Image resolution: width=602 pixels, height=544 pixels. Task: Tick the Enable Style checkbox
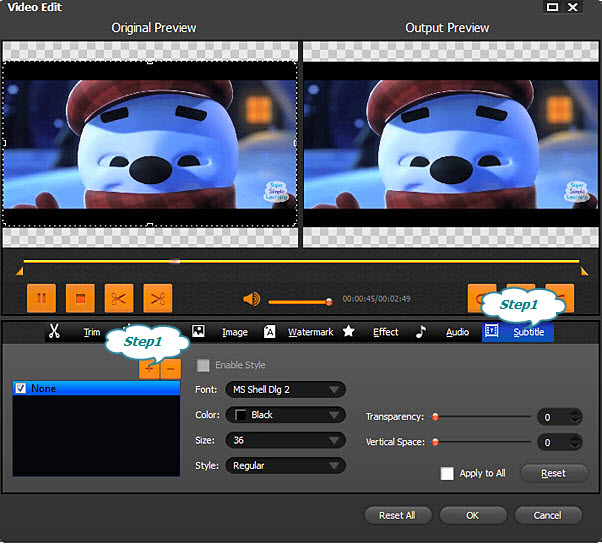[x=203, y=365]
